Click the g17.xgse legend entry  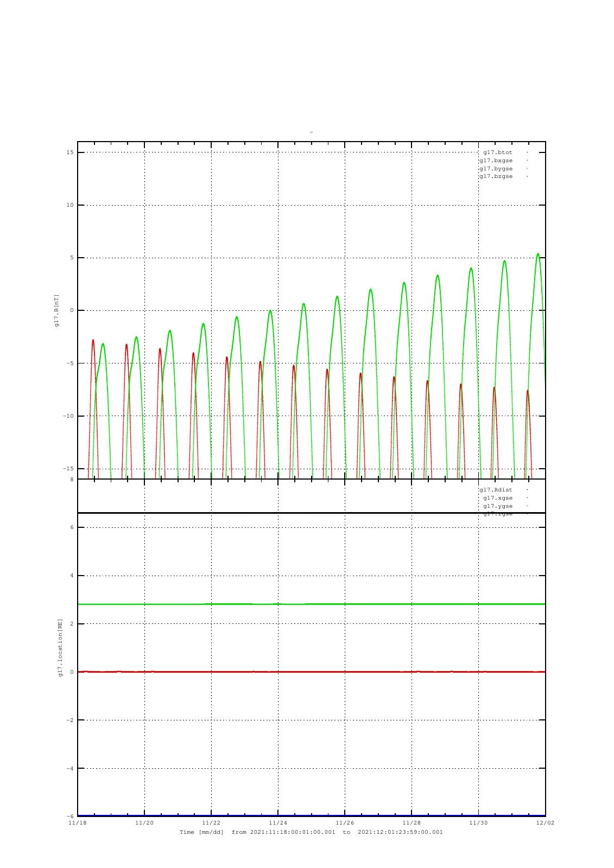pos(498,498)
